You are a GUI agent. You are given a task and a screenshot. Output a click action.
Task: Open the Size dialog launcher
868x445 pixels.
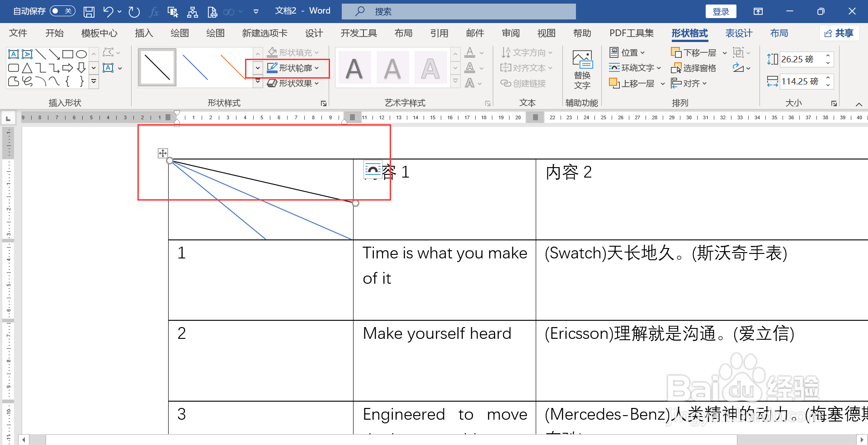tap(834, 103)
